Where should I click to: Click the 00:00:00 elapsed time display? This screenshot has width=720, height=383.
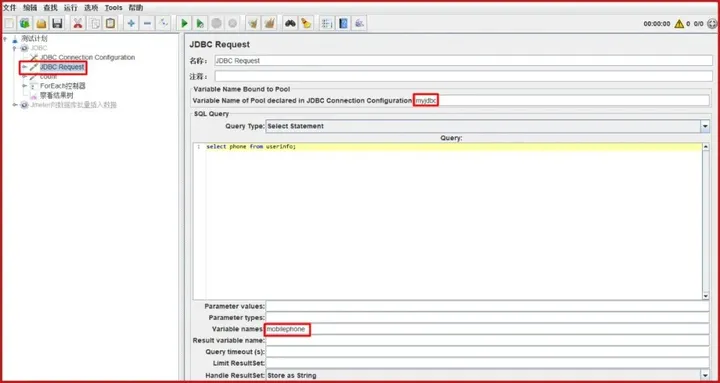click(657, 24)
